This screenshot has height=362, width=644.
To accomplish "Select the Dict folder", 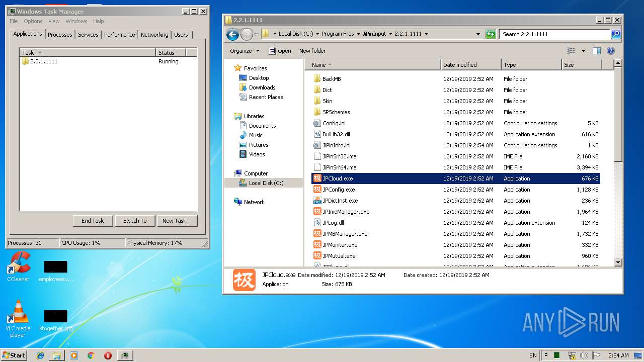I will (x=327, y=90).
